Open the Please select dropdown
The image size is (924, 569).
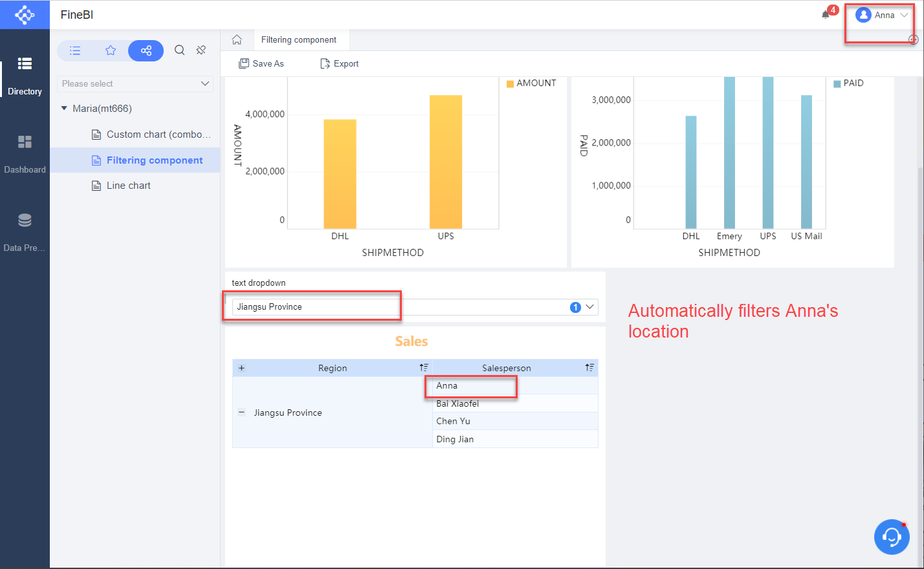coord(135,83)
